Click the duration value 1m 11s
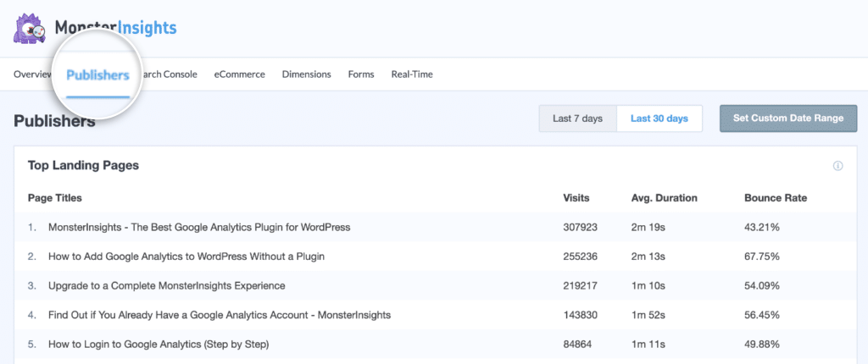 [648, 344]
